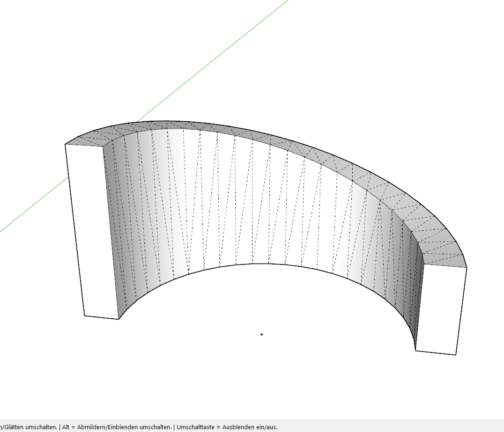Screen dimensions: 504x432
Task: Select the bottom edge of the left end face
Action: [x=101, y=317]
